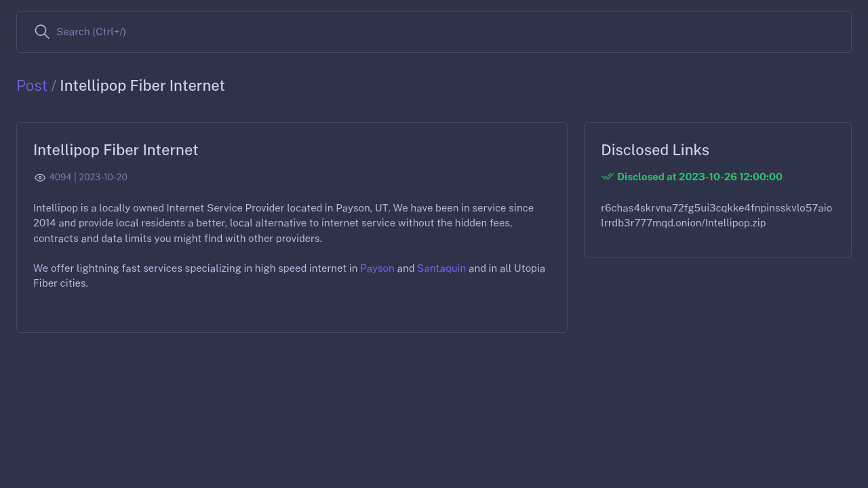
Task: Click the Disclosed at 2023-10-26 12:00:00 text
Action: pos(700,177)
